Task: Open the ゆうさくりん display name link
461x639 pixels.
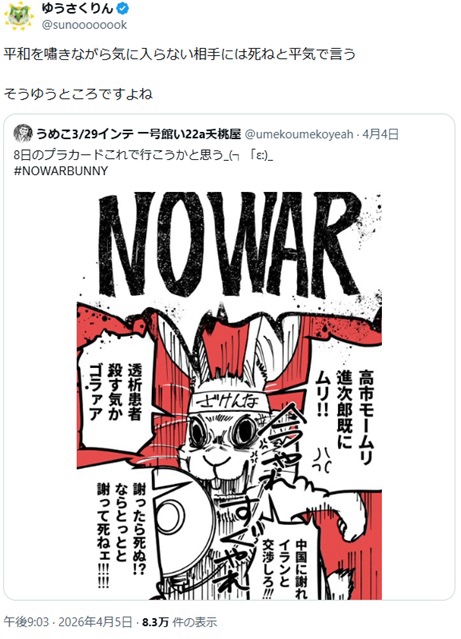Action: (x=77, y=8)
